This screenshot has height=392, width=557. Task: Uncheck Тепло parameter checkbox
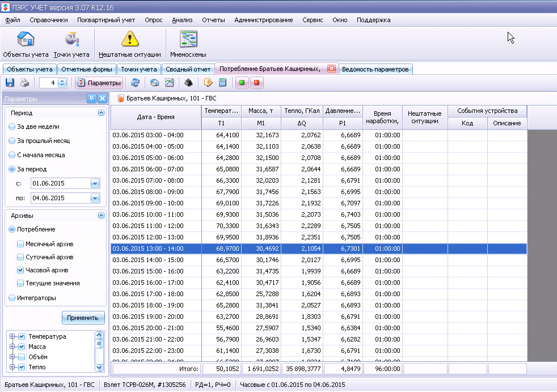pos(22,367)
